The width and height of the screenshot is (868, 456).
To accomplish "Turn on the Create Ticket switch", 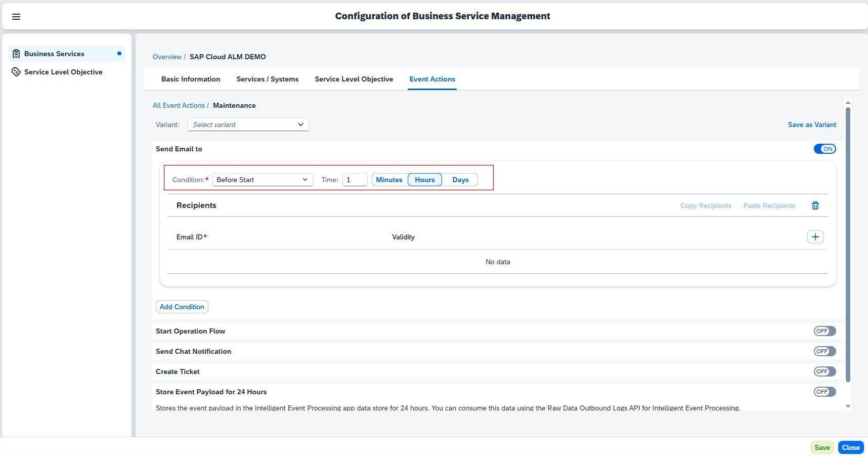I will (x=824, y=371).
